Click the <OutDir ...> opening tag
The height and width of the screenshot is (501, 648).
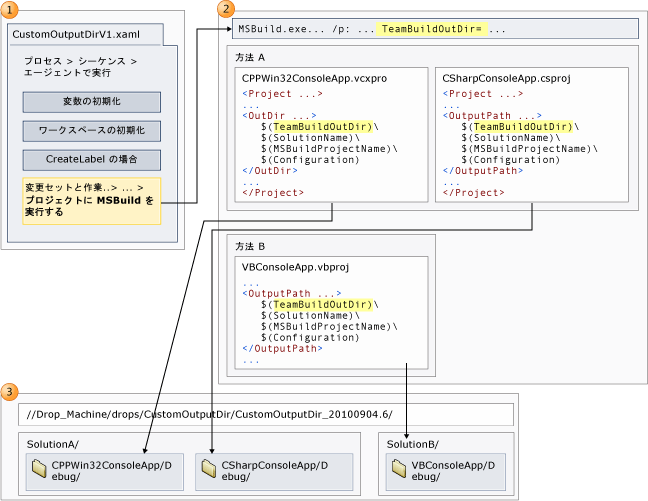click(x=279, y=116)
